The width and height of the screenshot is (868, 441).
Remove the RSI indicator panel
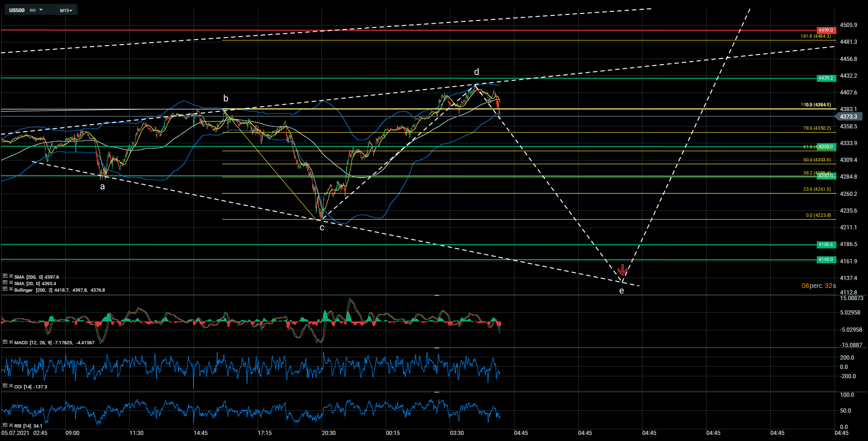(11, 425)
